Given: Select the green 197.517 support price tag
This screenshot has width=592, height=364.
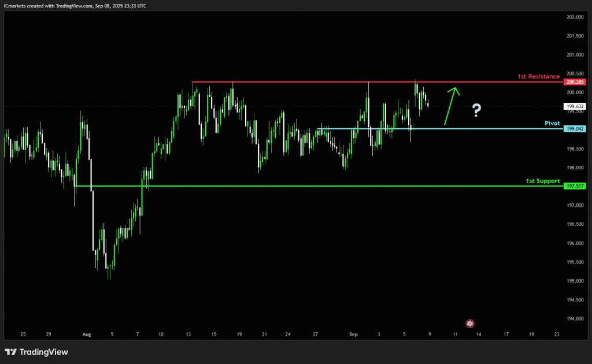Looking at the screenshot, I should pyautogui.click(x=575, y=186).
